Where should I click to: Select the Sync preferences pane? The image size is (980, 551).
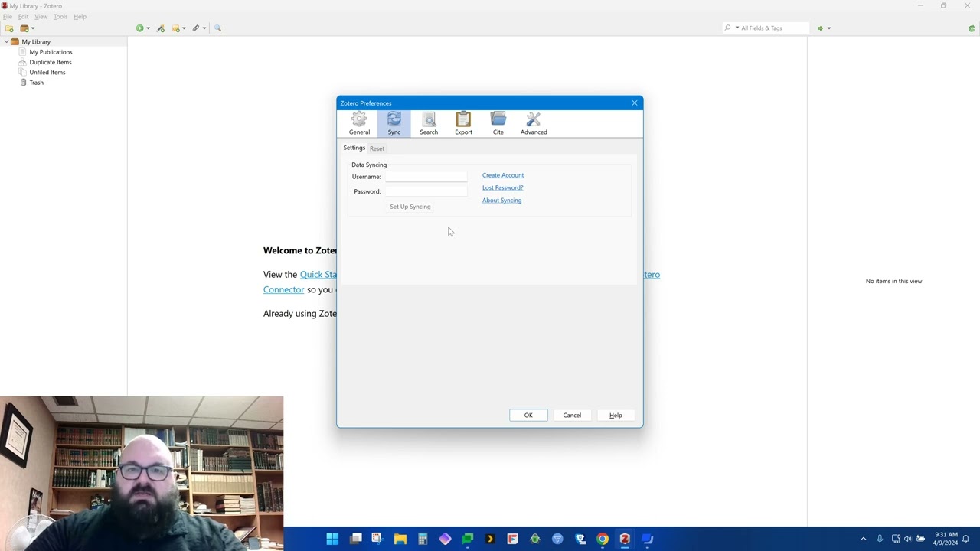pos(394,123)
